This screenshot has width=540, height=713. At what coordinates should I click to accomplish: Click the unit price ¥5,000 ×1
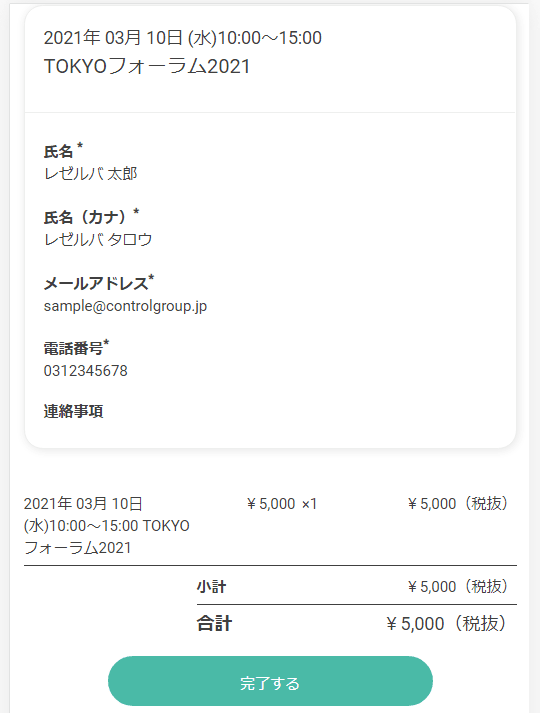coord(282,504)
